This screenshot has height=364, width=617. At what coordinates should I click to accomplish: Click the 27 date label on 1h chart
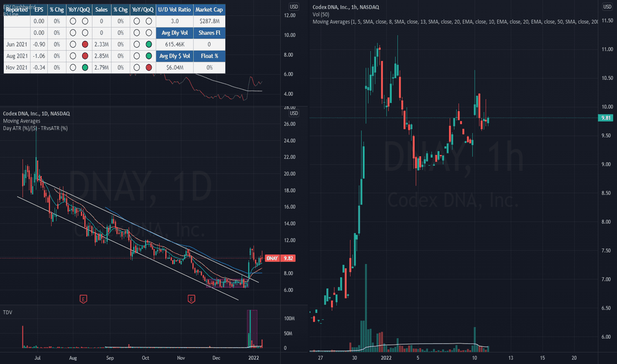[x=320, y=357]
